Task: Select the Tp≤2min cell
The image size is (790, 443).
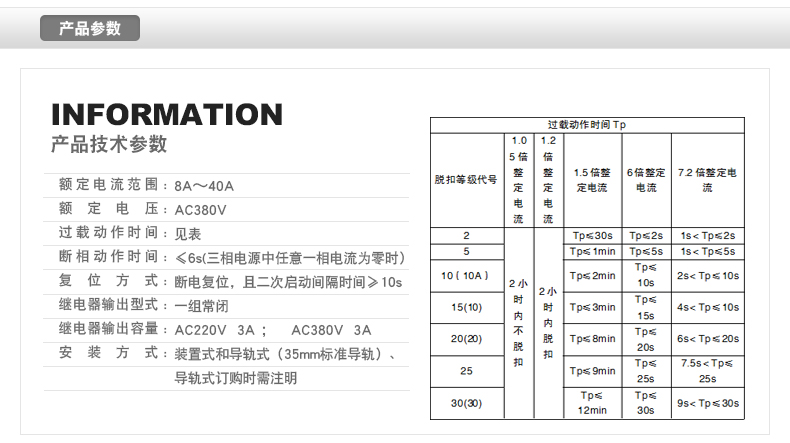Action: click(x=592, y=276)
